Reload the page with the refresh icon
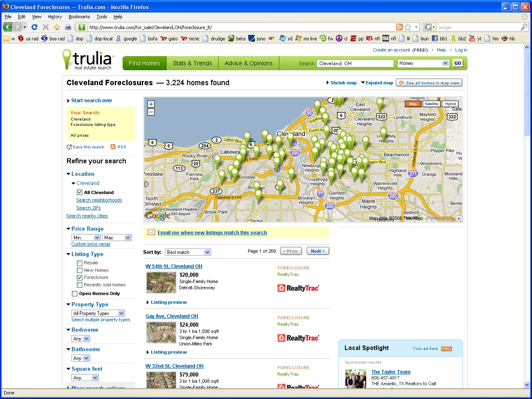 34,27
